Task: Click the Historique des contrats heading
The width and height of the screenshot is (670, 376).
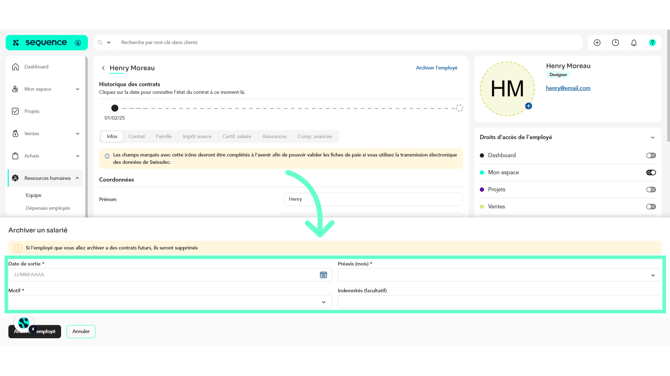Action: point(129,84)
